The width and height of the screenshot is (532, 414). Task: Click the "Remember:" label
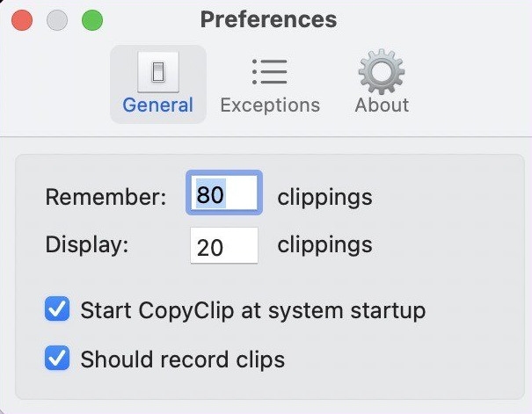(x=106, y=197)
